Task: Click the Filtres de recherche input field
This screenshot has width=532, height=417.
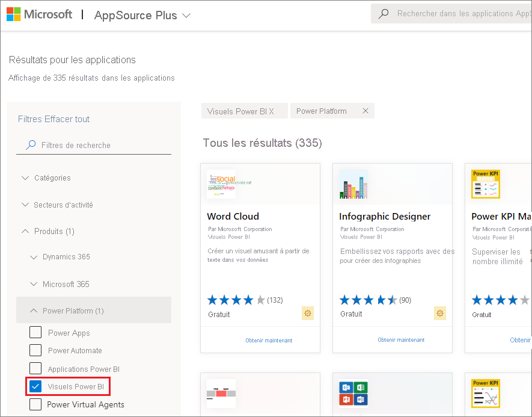Action: pyautogui.click(x=94, y=146)
